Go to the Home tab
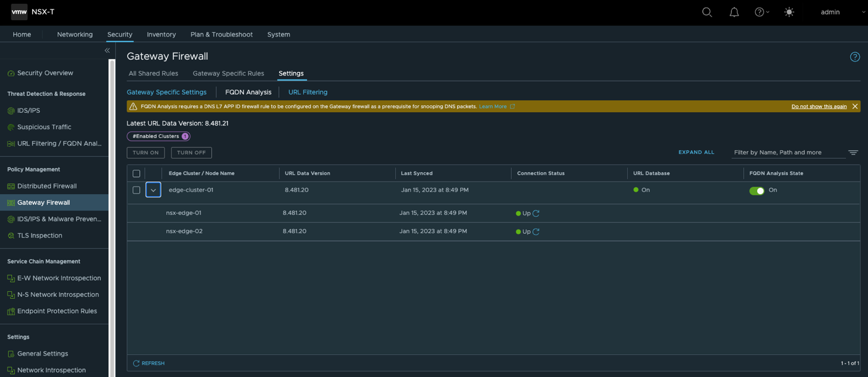868x377 pixels. [22, 35]
